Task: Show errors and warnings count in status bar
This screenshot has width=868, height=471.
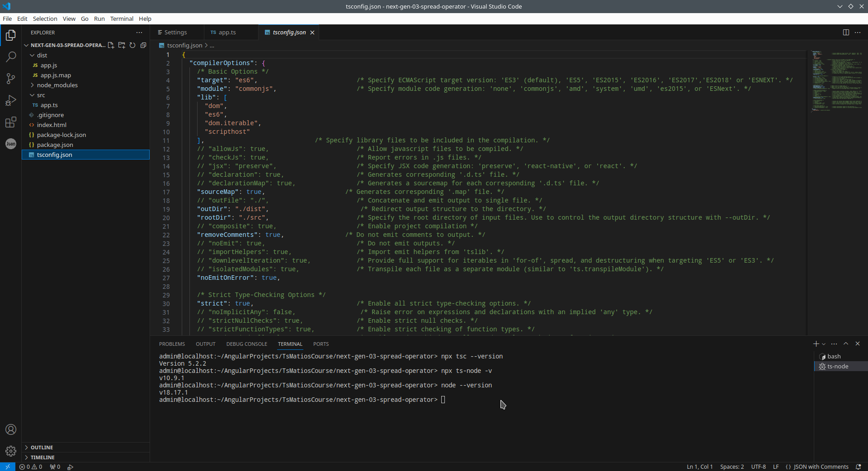Action: 31,467
